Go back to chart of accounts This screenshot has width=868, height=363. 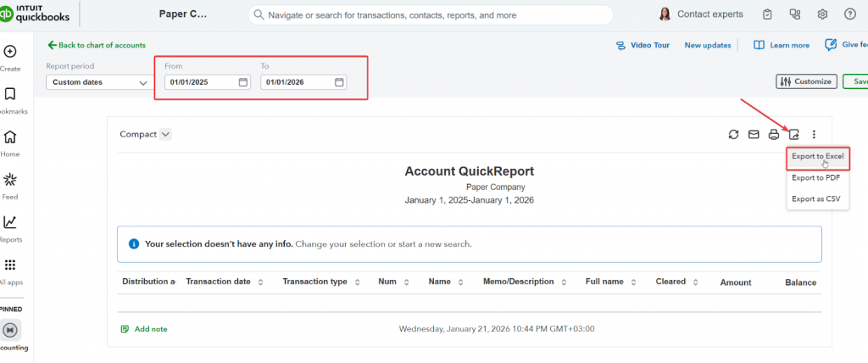point(97,45)
